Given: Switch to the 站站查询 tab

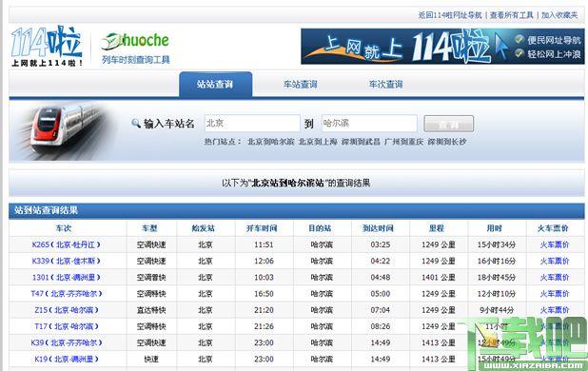Looking at the screenshot, I should [215, 85].
